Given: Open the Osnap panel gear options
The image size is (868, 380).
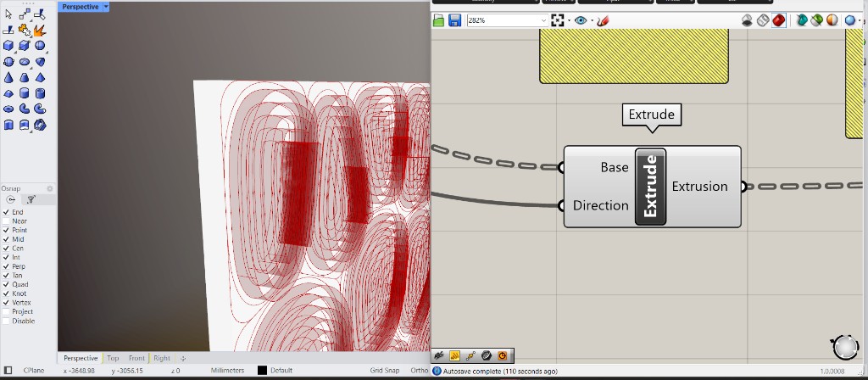Looking at the screenshot, I should tap(49, 188).
